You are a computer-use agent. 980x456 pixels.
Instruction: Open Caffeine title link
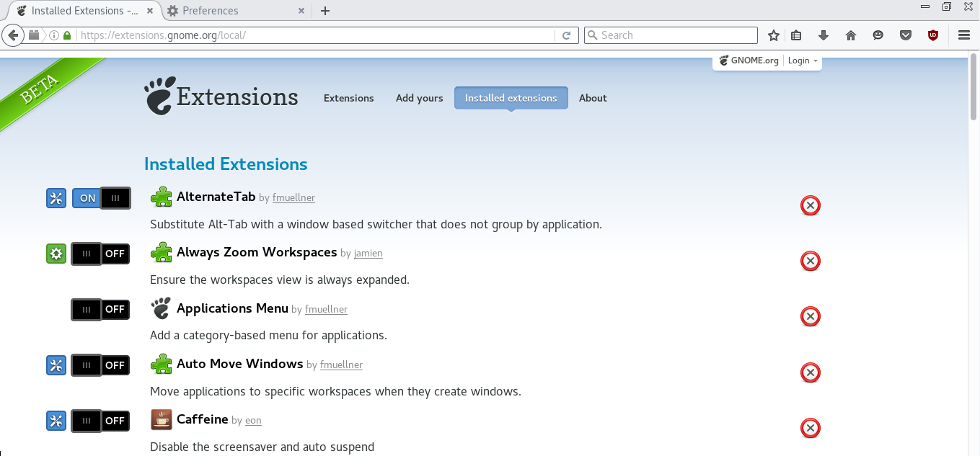pyautogui.click(x=203, y=419)
